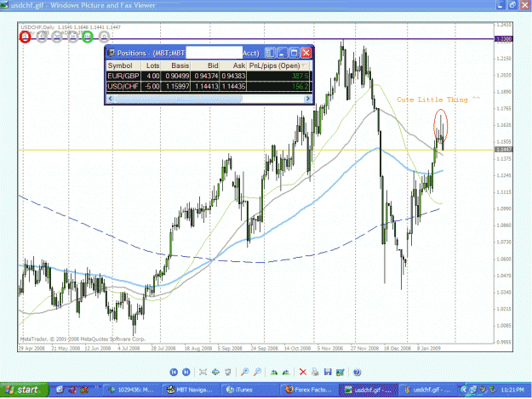The width and height of the screenshot is (532, 399).
Task: Zoom out of the picture
Action: 257,372
